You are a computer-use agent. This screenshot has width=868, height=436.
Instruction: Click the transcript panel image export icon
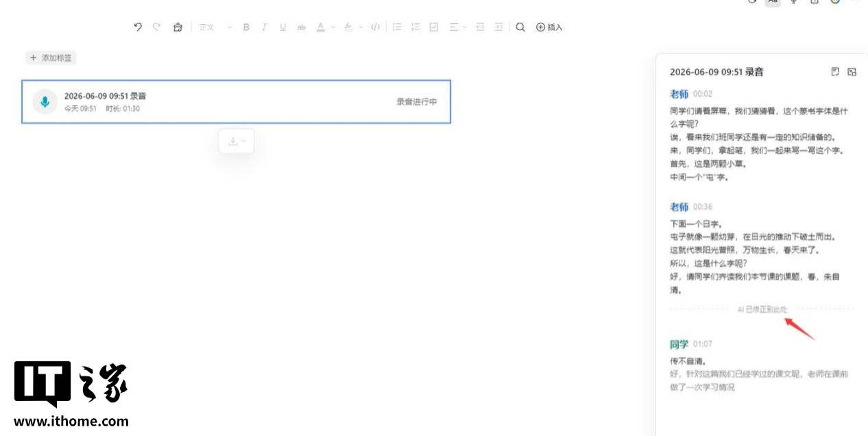pos(852,71)
